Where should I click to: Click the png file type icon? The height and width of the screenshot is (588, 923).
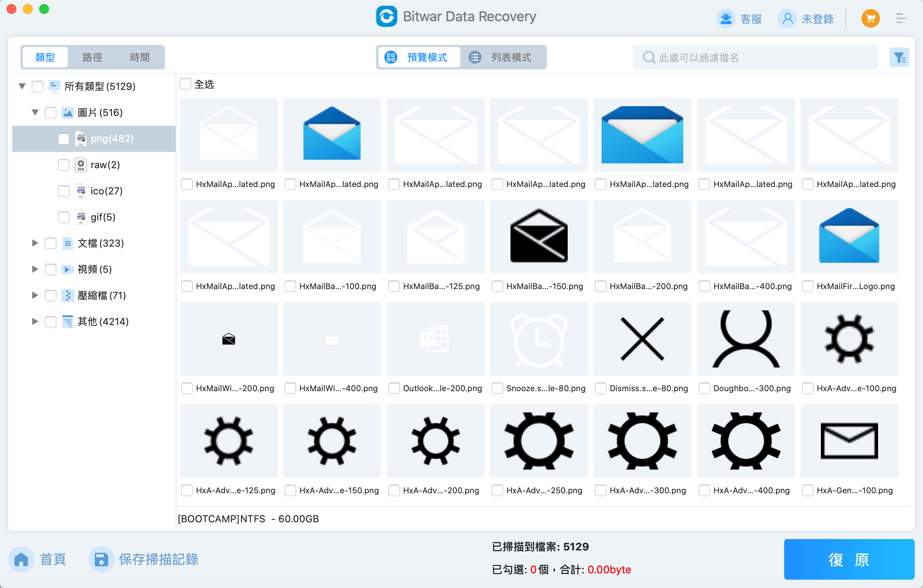[x=81, y=139]
